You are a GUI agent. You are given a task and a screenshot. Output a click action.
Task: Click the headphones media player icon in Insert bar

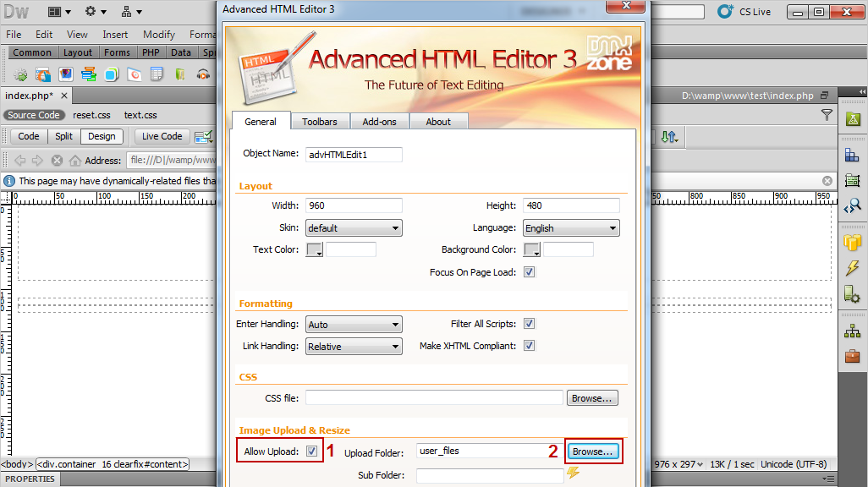[x=203, y=74]
